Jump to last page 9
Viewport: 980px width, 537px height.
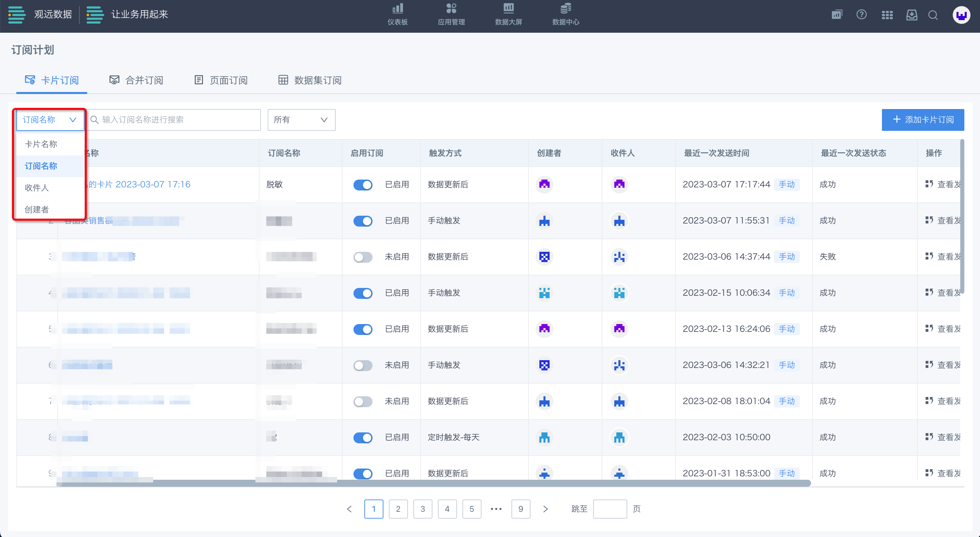[x=520, y=509]
